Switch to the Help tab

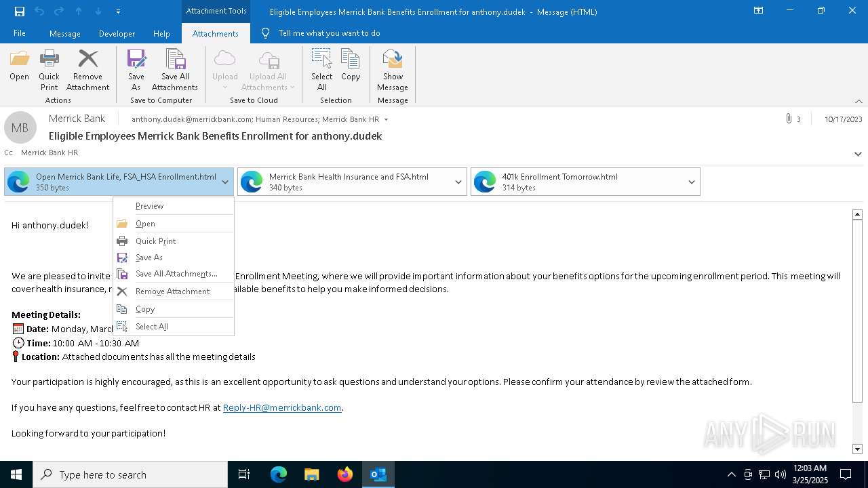pyautogui.click(x=161, y=33)
